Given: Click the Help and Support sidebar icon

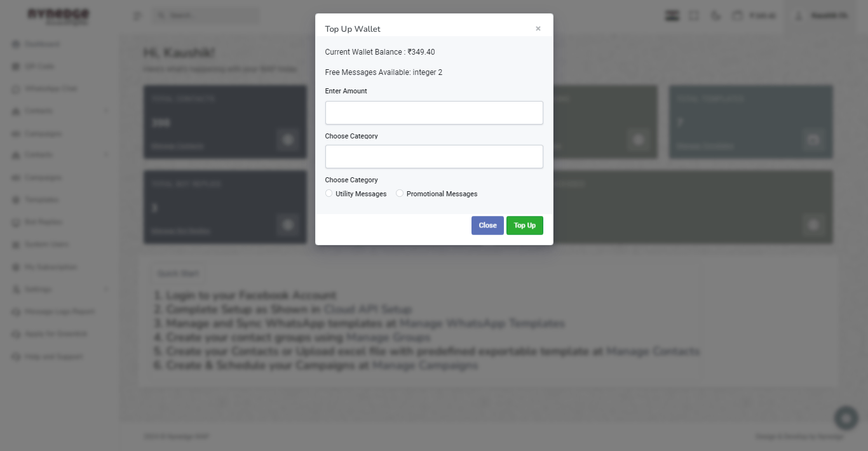Looking at the screenshot, I should click(16, 357).
